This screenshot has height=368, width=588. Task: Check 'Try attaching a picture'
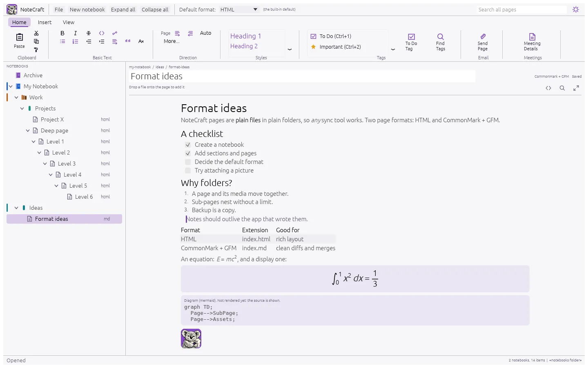pos(188,171)
